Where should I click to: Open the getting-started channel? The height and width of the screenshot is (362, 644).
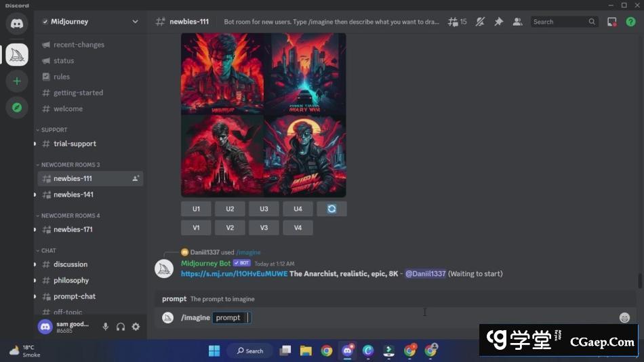point(78,93)
